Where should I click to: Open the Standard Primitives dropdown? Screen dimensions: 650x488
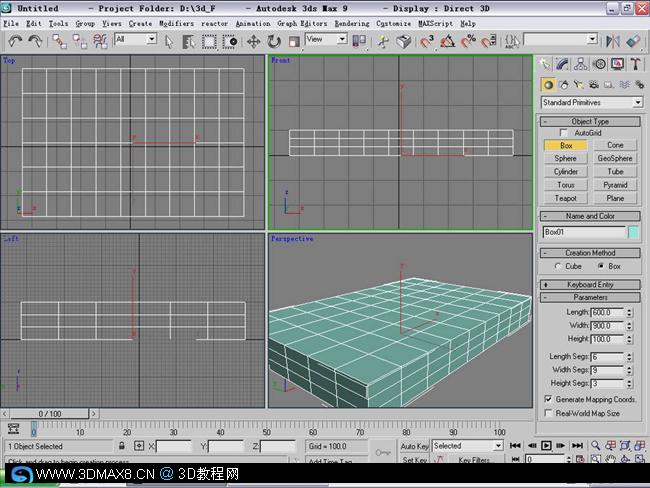point(592,102)
